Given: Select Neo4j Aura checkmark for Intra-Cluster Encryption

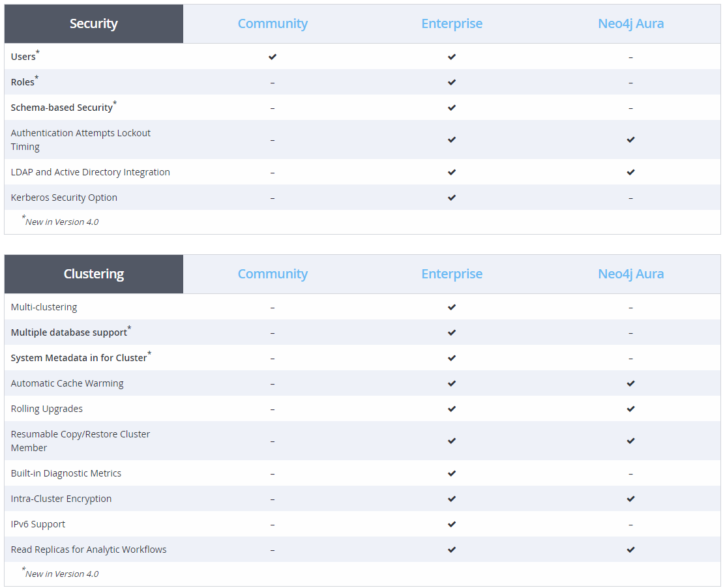Looking at the screenshot, I should point(630,498).
